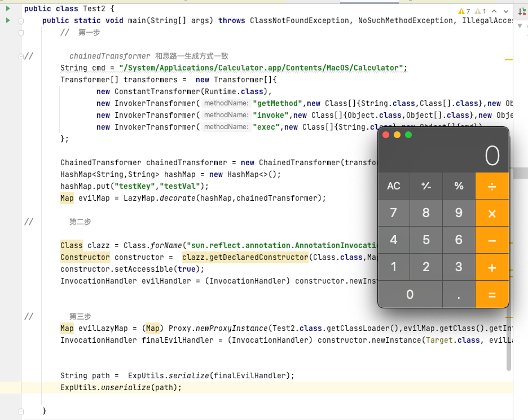This screenshot has height=420, width=528.
Task: Jump to the previous highlighted problem
Action: 494,11
